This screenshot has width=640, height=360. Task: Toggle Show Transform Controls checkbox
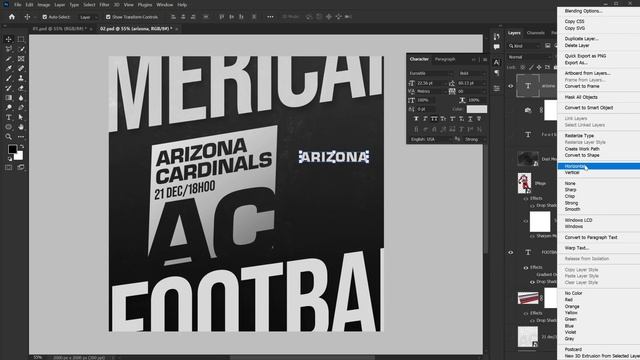[108, 17]
